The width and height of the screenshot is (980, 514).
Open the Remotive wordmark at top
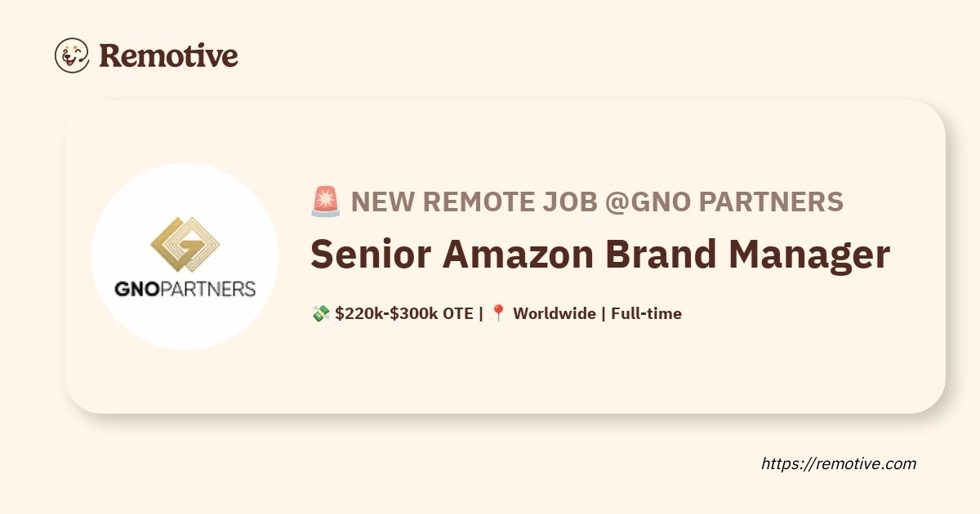[168, 55]
